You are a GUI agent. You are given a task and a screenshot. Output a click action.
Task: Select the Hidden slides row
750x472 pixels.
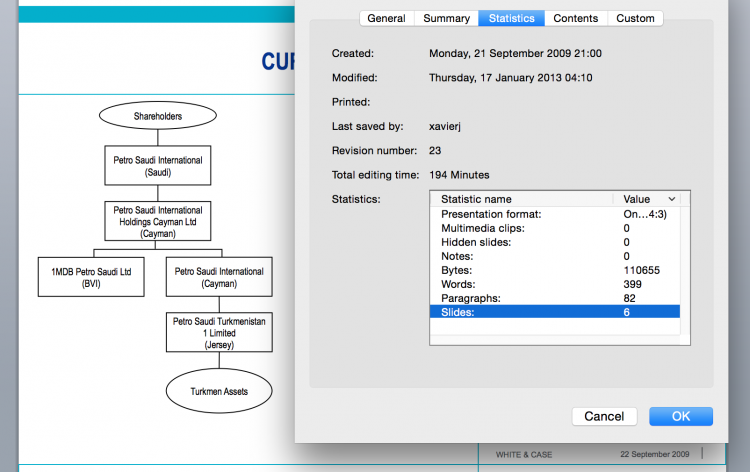click(x=555, y=242)
